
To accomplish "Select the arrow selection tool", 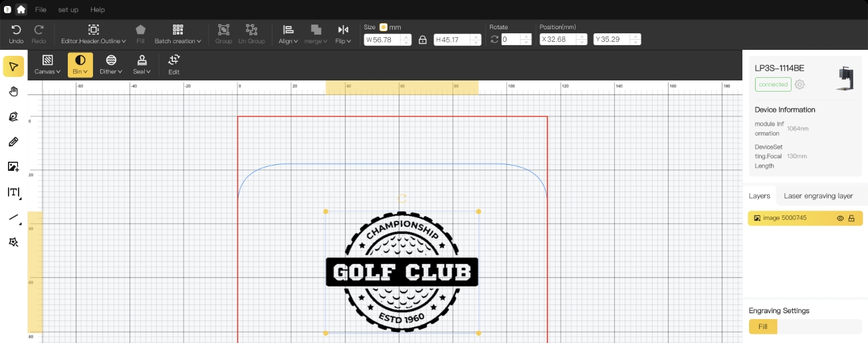I will [x=13, y=66].
